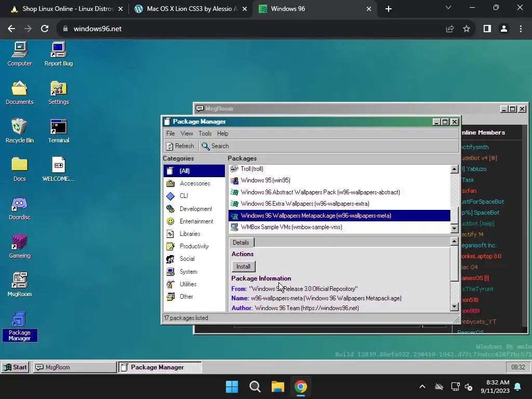Select the Accessories category
The width and height of the screenshot is (532, 399).
coord(194,183)
